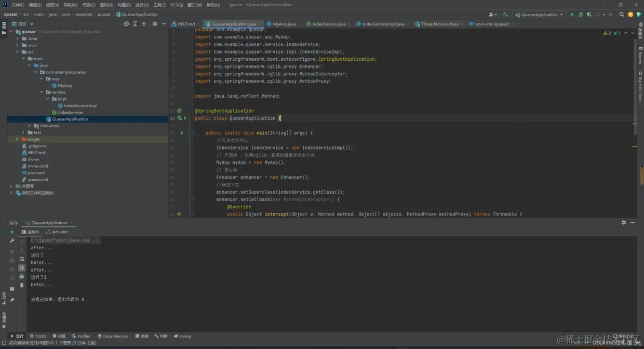Open Run panel settings gear icon
The height and width of the screenshot is (349, 644).
tap(624, 222)
